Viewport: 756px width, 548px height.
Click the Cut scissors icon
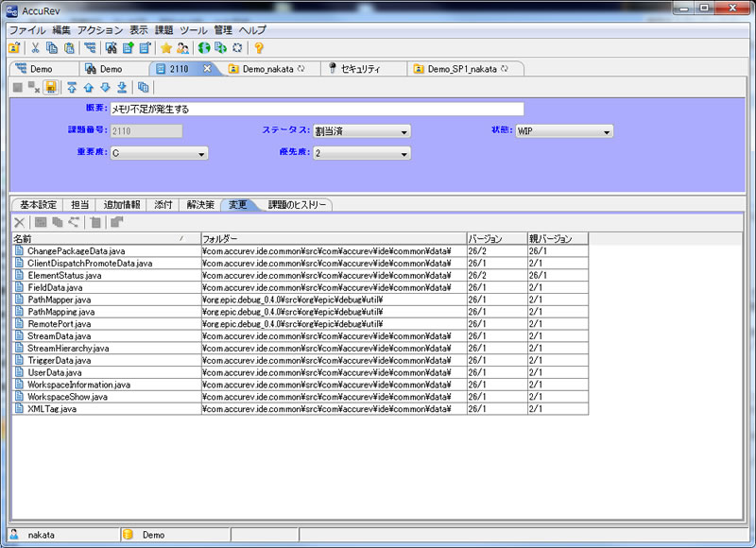pos(35,48)
